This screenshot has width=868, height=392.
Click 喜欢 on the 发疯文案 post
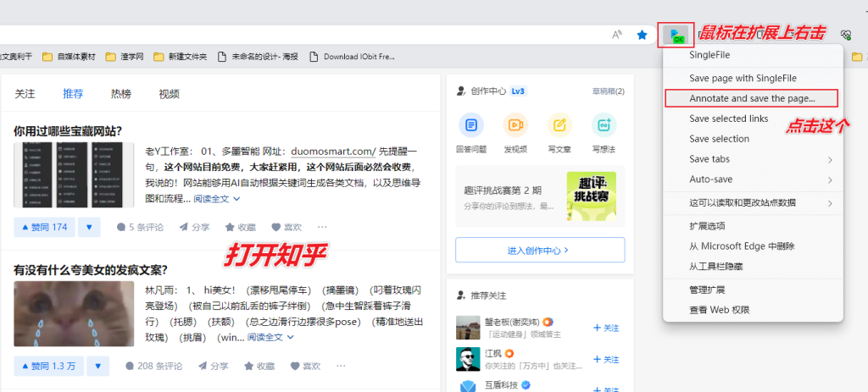[x=305, y=366]
